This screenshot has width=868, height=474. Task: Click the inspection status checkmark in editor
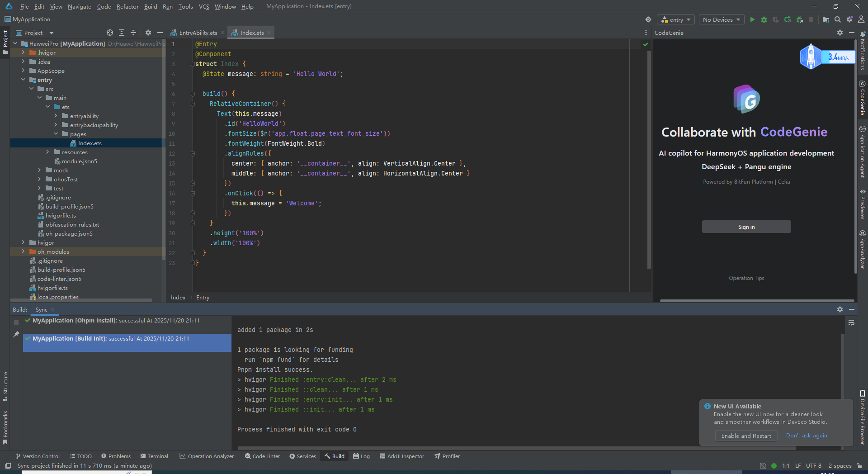[x=646, y=44]
